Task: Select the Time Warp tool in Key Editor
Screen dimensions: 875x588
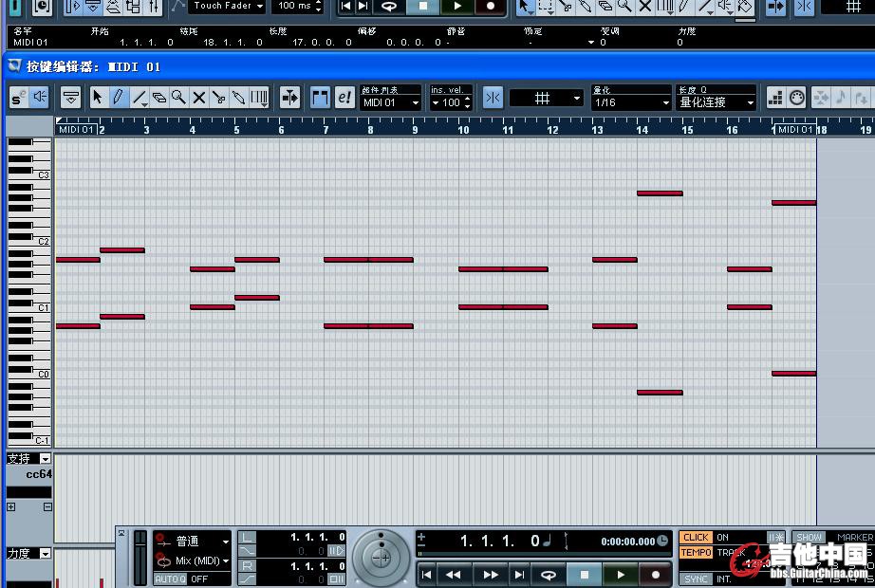Action: [259, 98]
